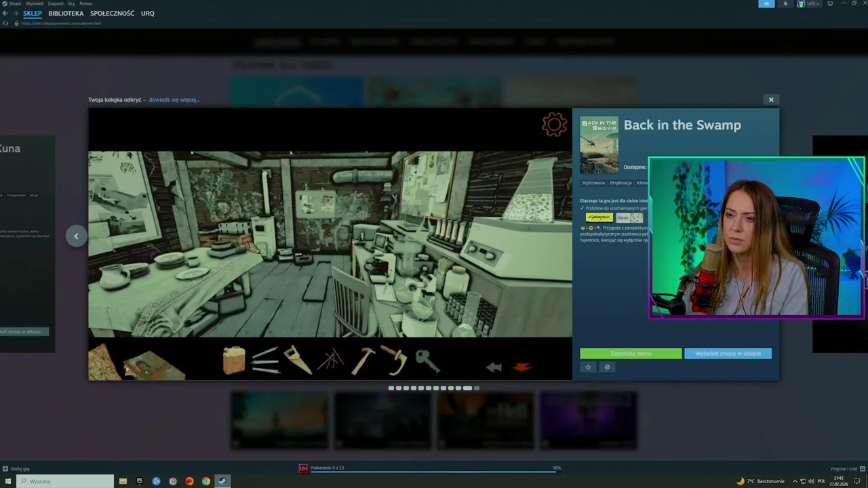Open the Gry menu
Image resolution: width=868 pixels, height=488 pixels.
click(x=71, y=3)
